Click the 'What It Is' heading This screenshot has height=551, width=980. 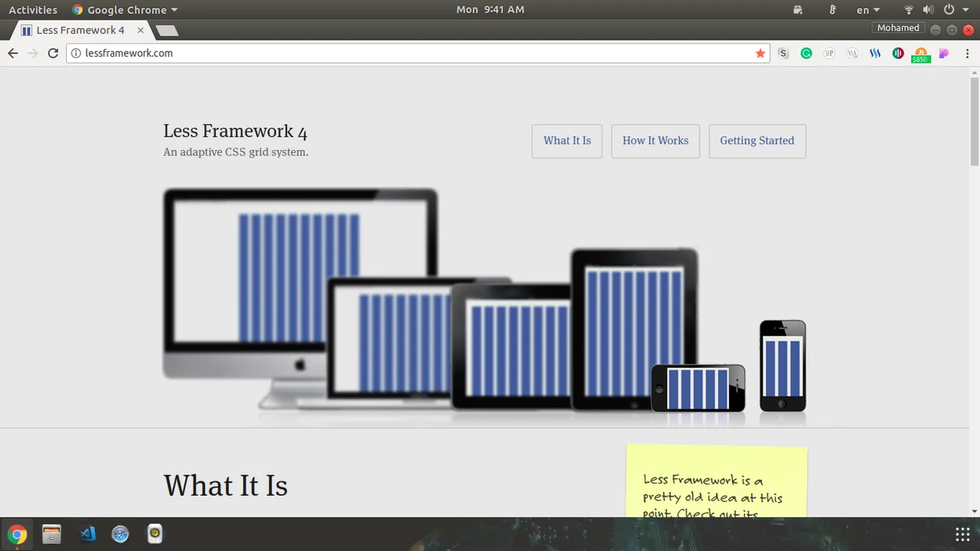pos(226,485)
